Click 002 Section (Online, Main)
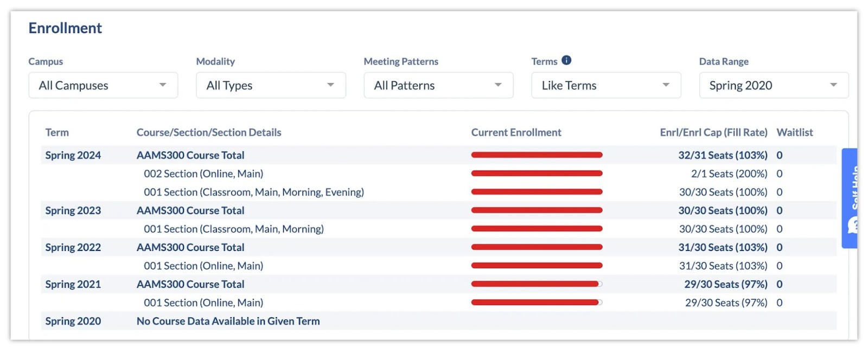This screenshot has width=868, height=348. 203,173
